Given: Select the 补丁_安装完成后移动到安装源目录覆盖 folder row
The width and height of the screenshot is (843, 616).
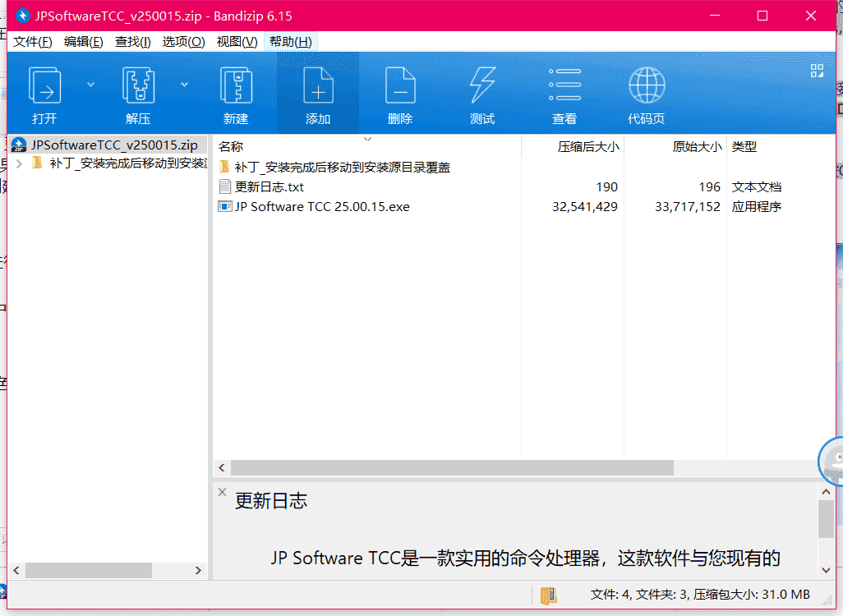Looking at the screenshot, I should [x=343, y=168].
